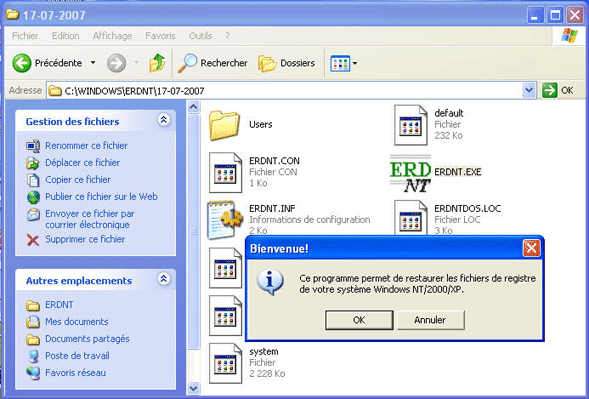Select the ERDNT.CON file icon
The height and width of the screenshot is (399, 589).
tap(225, 172)
